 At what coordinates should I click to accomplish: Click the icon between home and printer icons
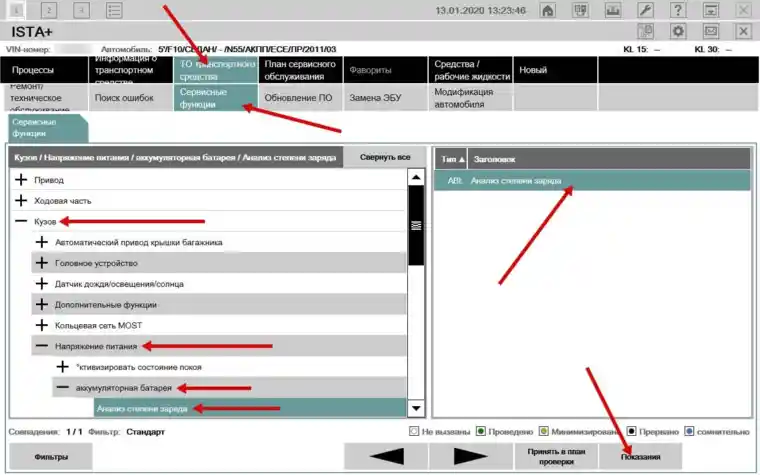tap(580, 10)
